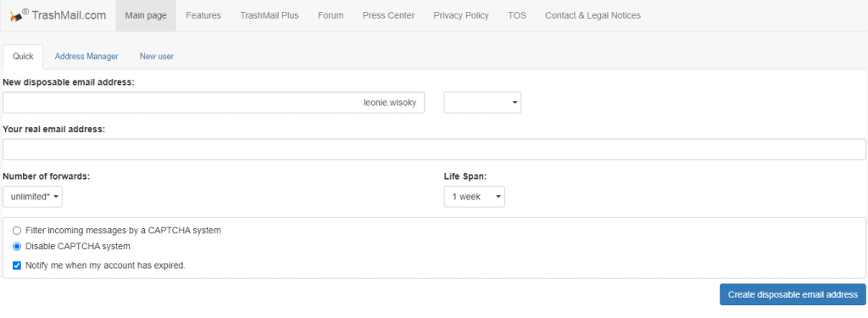Open the Number of forwards dropdown
Image resolution: width=868 pixels, height=318 pixels.
(x=33, y=197)
